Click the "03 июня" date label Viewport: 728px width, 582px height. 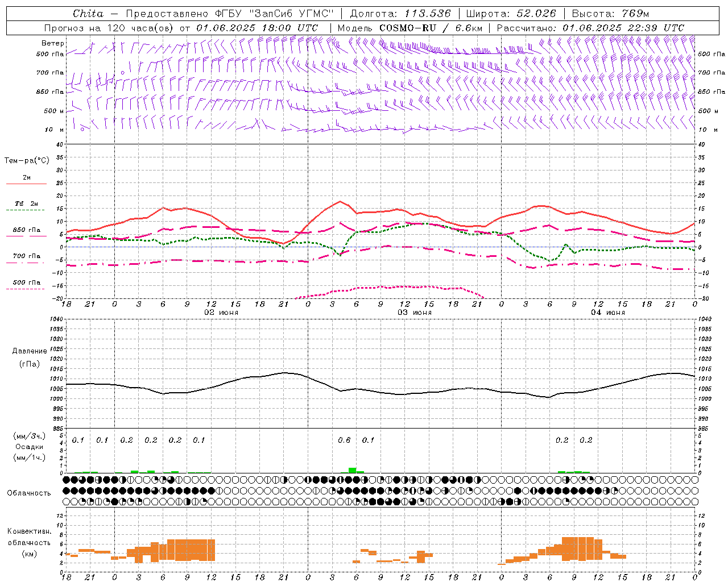coord(415,313)
